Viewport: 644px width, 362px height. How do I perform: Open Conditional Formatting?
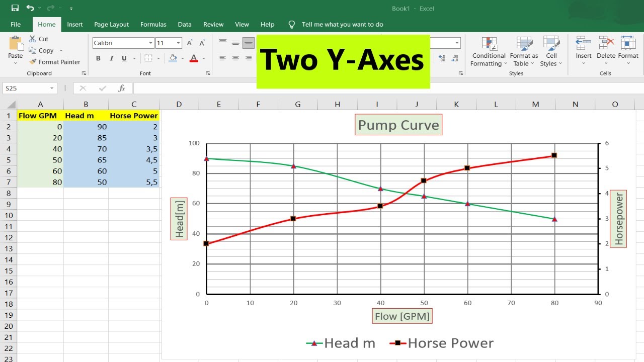pos(489,51)
